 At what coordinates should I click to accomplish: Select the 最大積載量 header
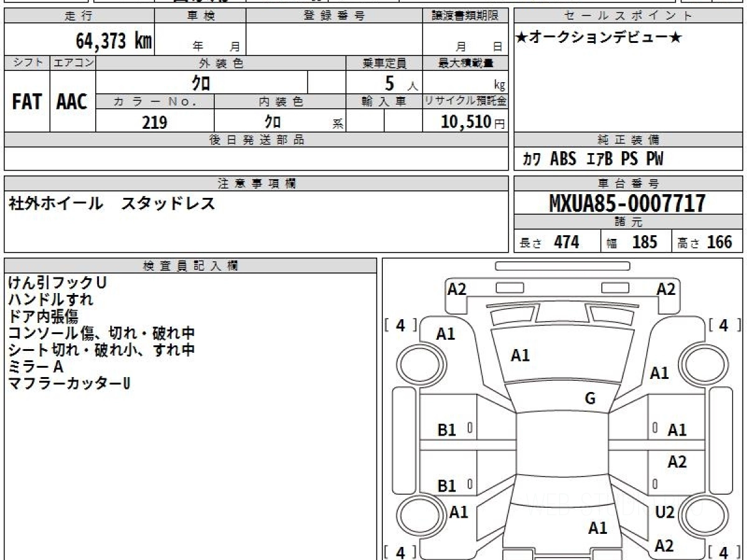click(465, 63)
